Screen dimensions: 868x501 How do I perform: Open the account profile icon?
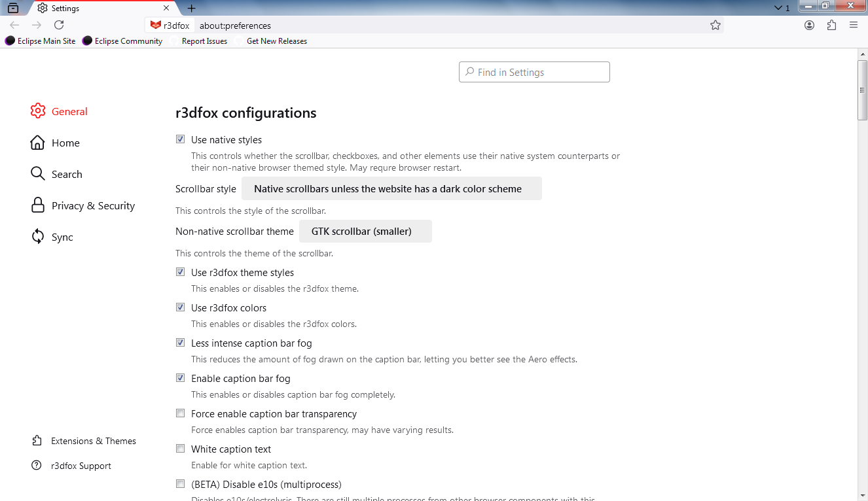pyautogui.click(x=810, y=25)
